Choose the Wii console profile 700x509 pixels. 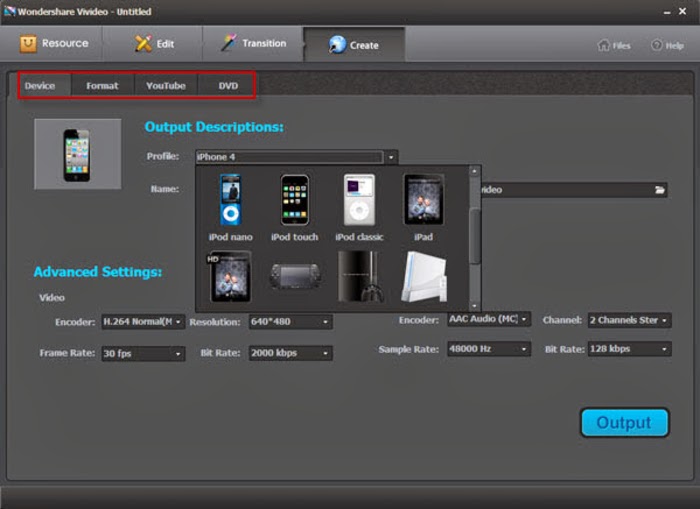[424, 276]
